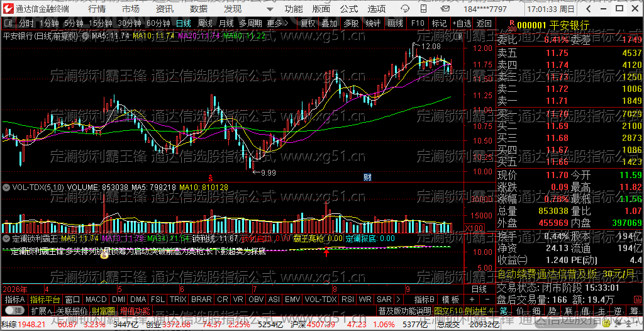Expand the dropdown triangle next to 发现
The image size is (644, 331).
(x=269, y=9)
